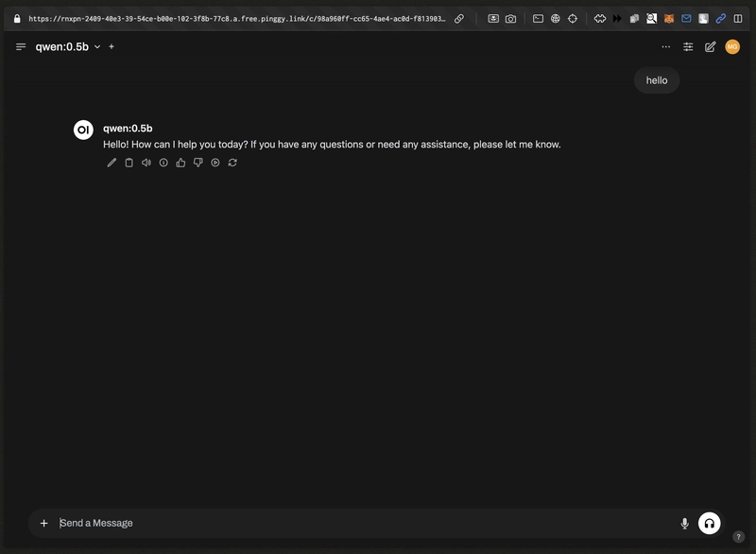Edit the qwen:0.5b response with the pencil icon

point(112,163)
